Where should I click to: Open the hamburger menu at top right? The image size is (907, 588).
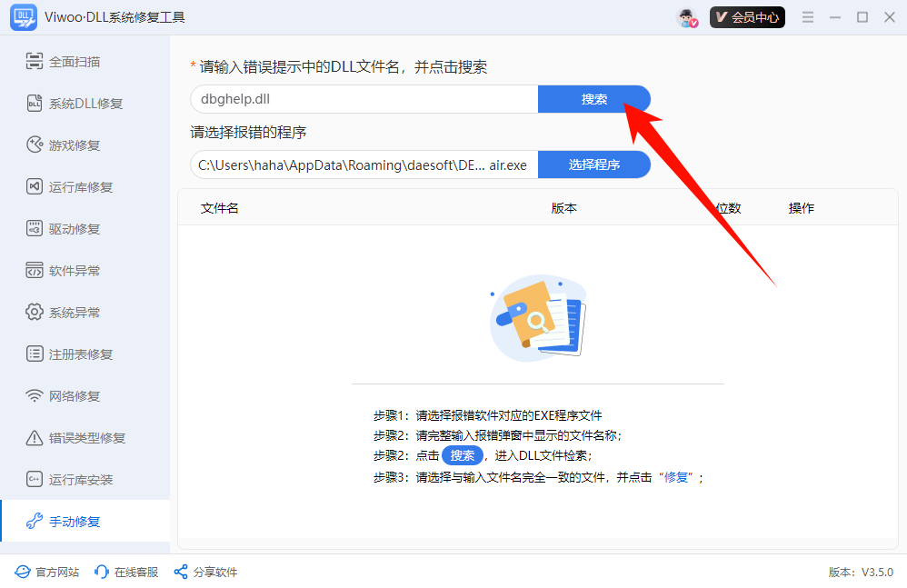807,16
